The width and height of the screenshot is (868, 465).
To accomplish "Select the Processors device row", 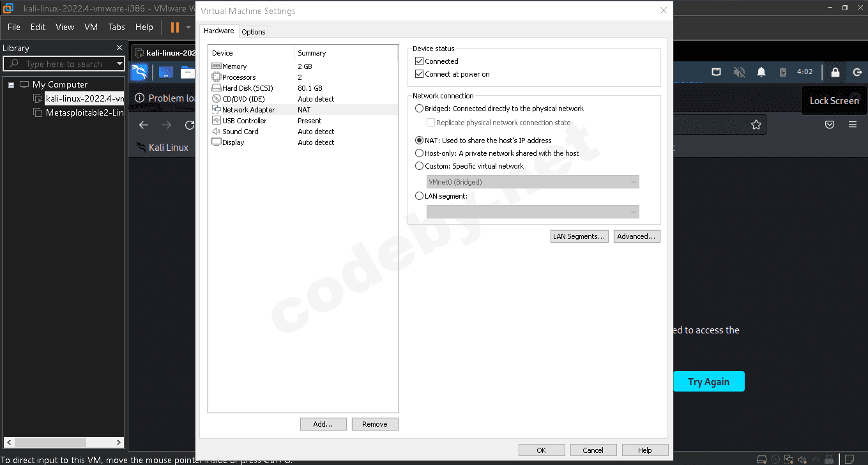I will click(x=303, y=77).
